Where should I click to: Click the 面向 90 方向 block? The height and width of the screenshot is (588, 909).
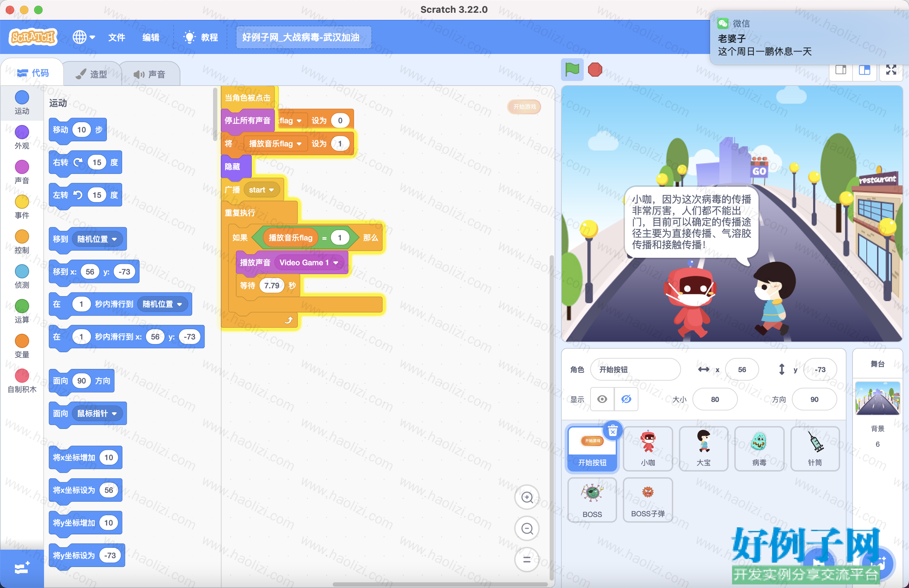81,381
